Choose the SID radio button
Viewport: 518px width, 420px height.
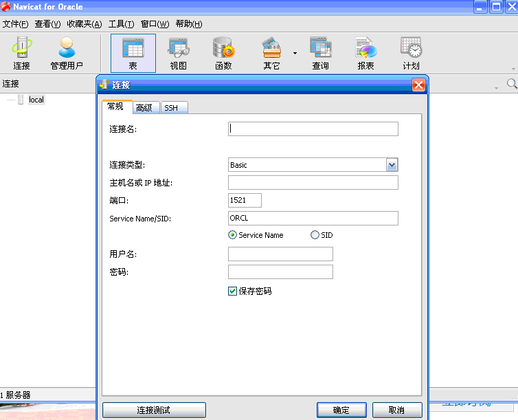pos(315,235)
